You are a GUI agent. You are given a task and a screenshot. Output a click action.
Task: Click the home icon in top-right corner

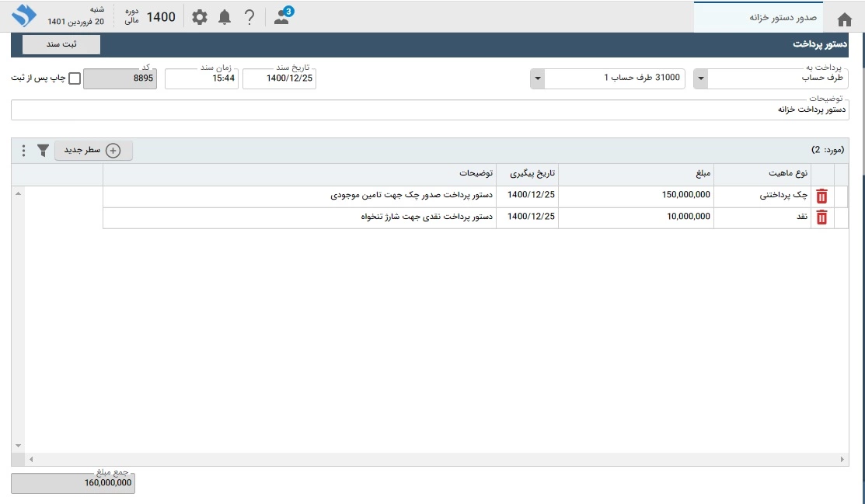[x=844, y=19]
